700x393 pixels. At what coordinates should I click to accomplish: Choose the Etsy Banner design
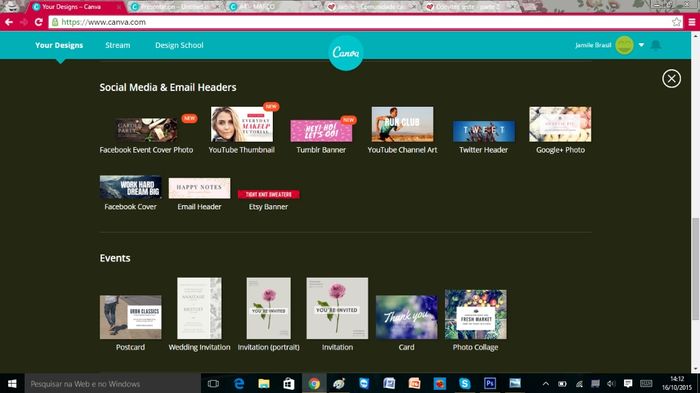point(268,194)
